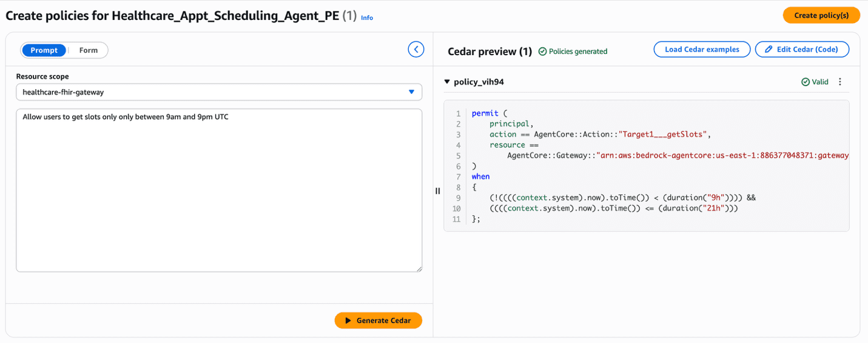Collapse the policy_vih94 section triangle
The width and height of the screenshot is (868, 343).
447,82
